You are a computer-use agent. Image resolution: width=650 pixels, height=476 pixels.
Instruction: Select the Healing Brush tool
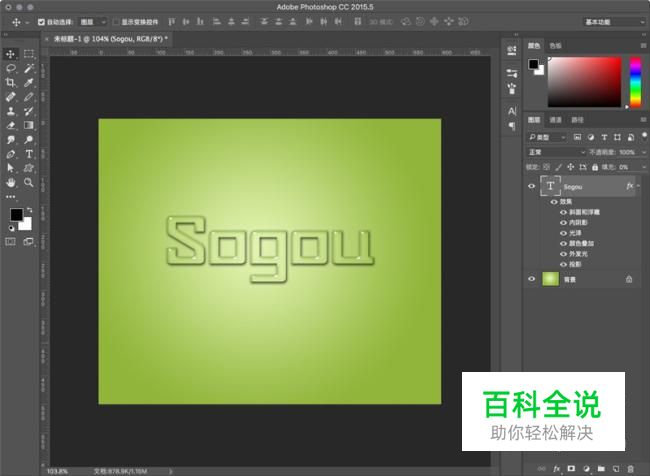(10, 97)
